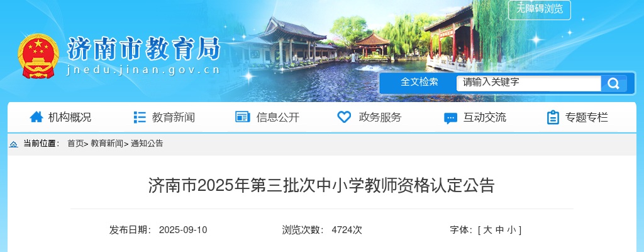This screenshot has height=252, width=644.
Task: Click the list icon beside 教育新闻
Action: 140,117
